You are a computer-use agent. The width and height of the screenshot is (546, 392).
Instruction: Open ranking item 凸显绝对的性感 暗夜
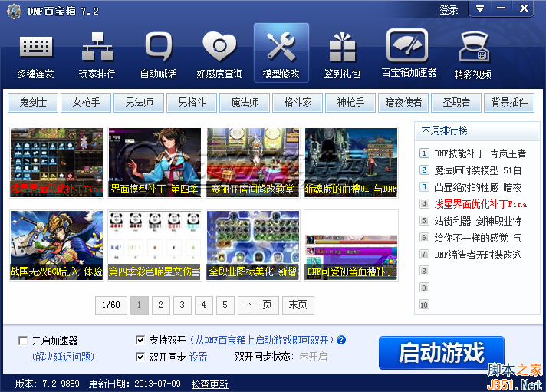tap(478, 187)
